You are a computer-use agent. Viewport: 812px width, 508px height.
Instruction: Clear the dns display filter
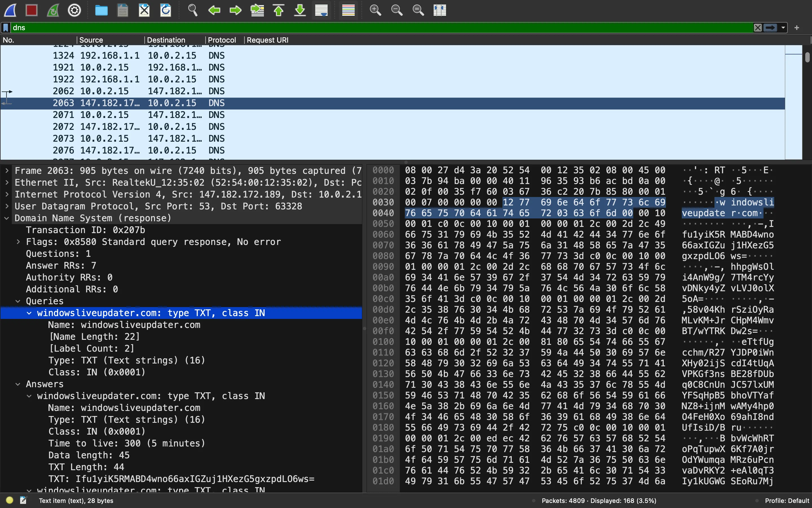click(758, 28)
